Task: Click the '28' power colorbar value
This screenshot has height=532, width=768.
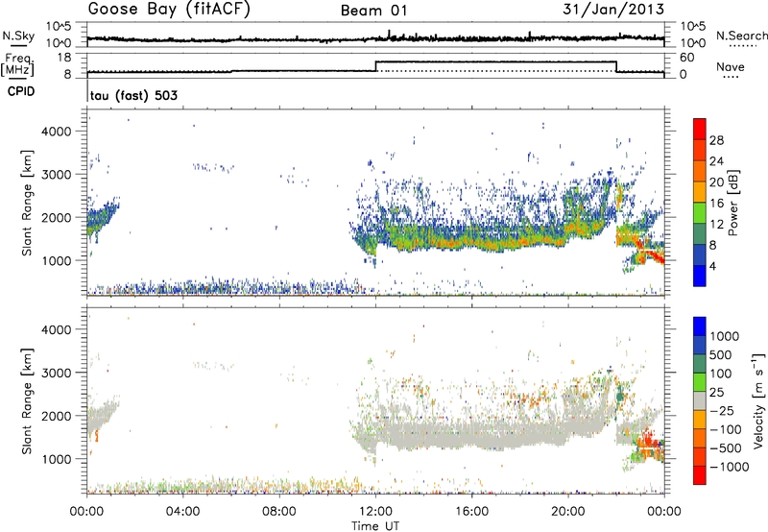Action: coord(716,140)
